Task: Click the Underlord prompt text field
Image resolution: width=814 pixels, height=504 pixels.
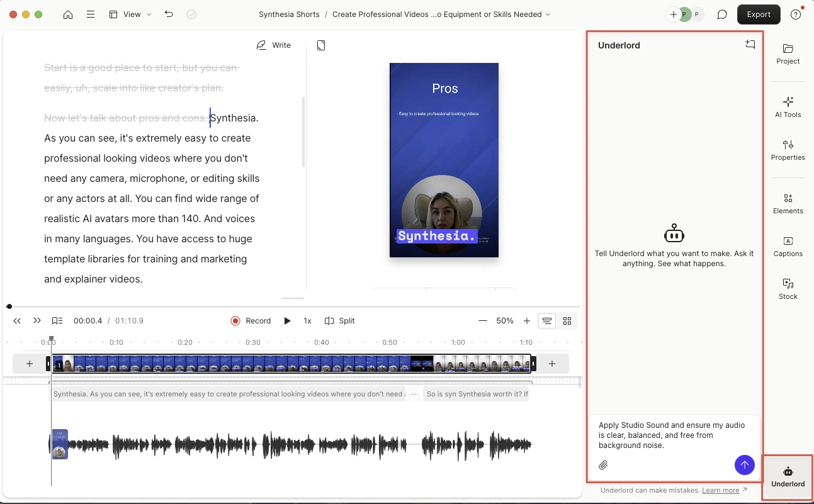Action: point(674,435)
